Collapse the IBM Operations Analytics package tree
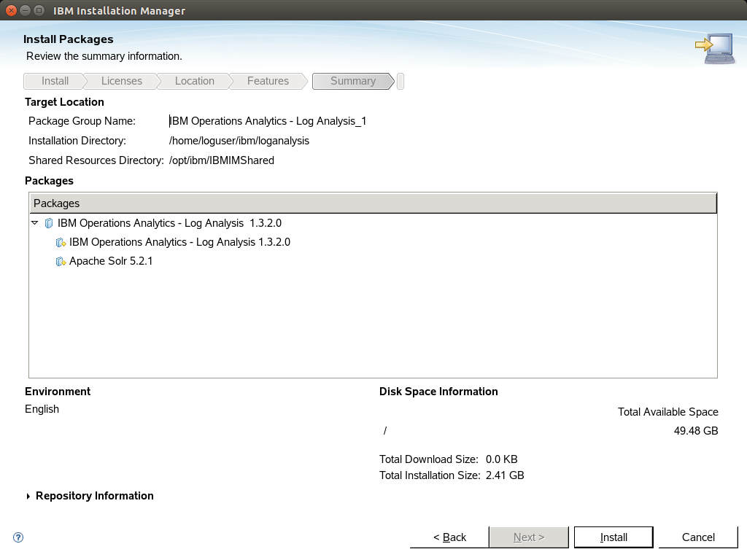 [35, 222]
